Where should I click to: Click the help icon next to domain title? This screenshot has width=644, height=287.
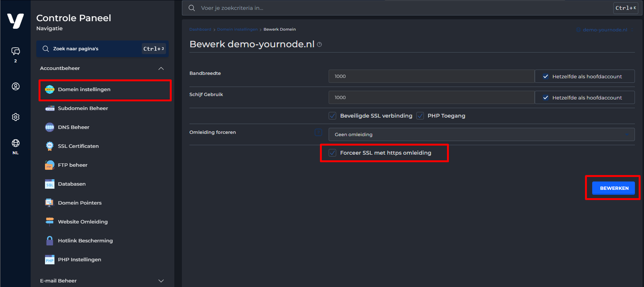320,45
